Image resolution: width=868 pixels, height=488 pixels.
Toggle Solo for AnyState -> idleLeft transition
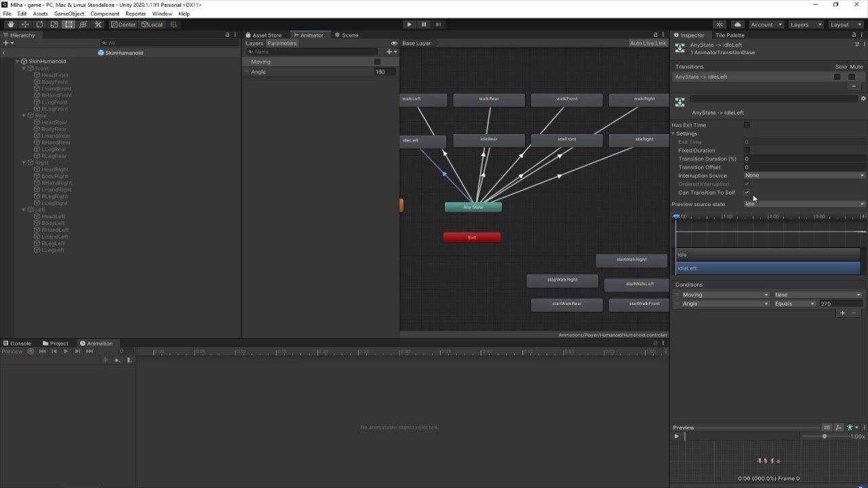click(837, 77)
